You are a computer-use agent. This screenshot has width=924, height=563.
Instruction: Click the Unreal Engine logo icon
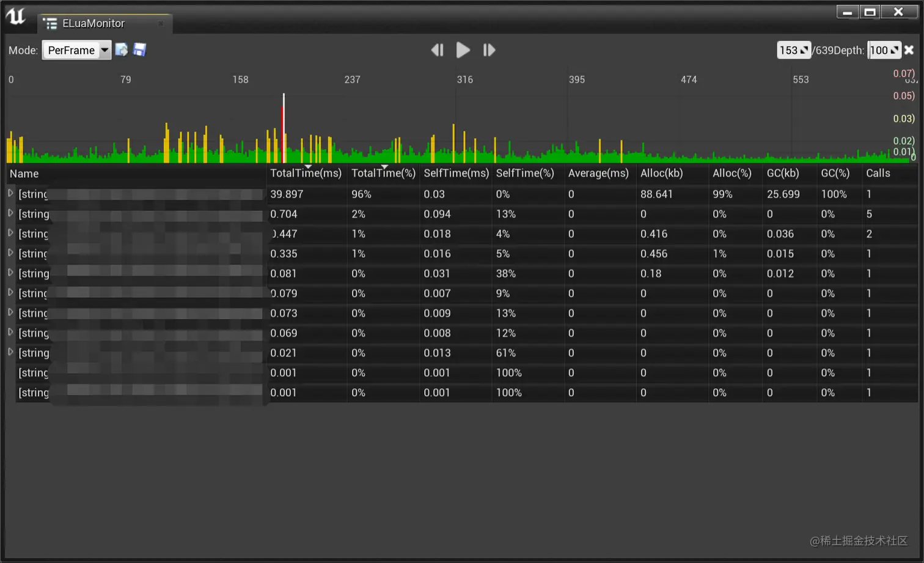[x=16, y=17]
